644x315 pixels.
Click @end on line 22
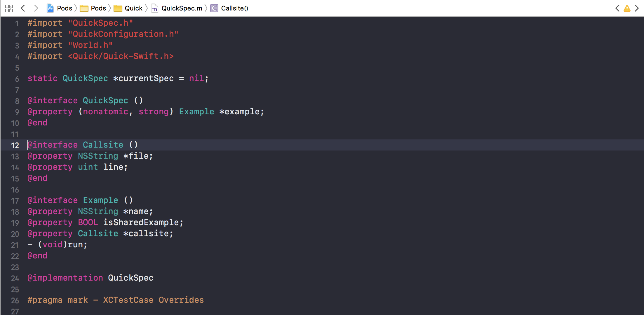(37, 256)
